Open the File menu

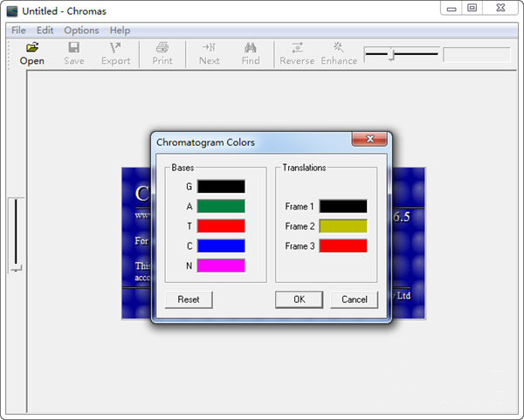18,31
